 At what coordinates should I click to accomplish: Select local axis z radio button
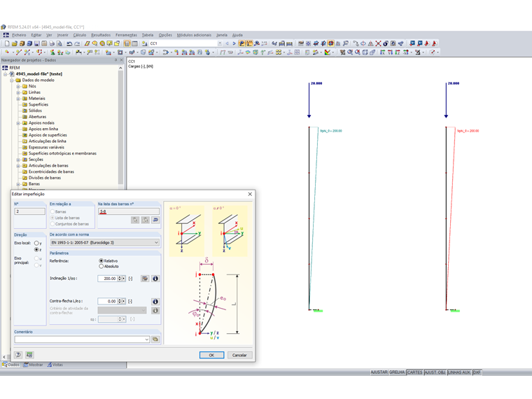(36, 250)
